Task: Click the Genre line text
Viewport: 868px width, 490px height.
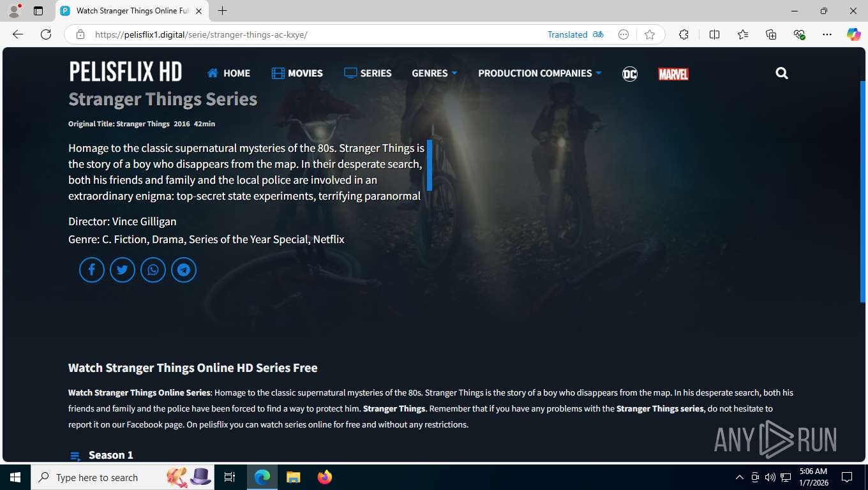Action: tap(206, 239)
